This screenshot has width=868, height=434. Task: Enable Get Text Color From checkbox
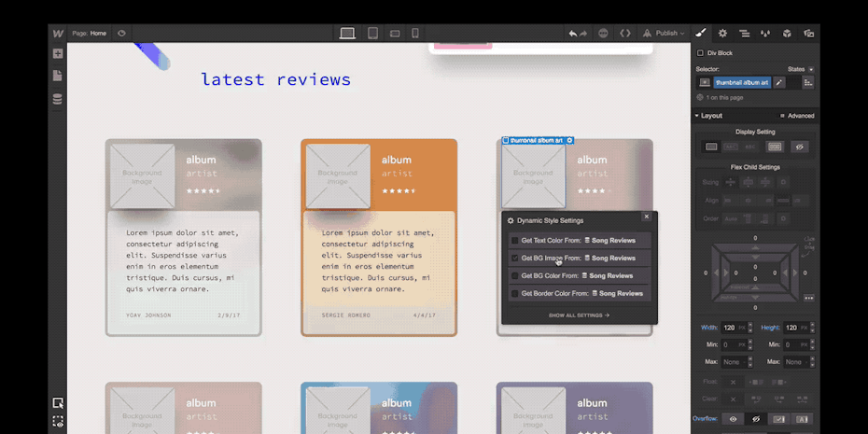[x=514, y=241]
